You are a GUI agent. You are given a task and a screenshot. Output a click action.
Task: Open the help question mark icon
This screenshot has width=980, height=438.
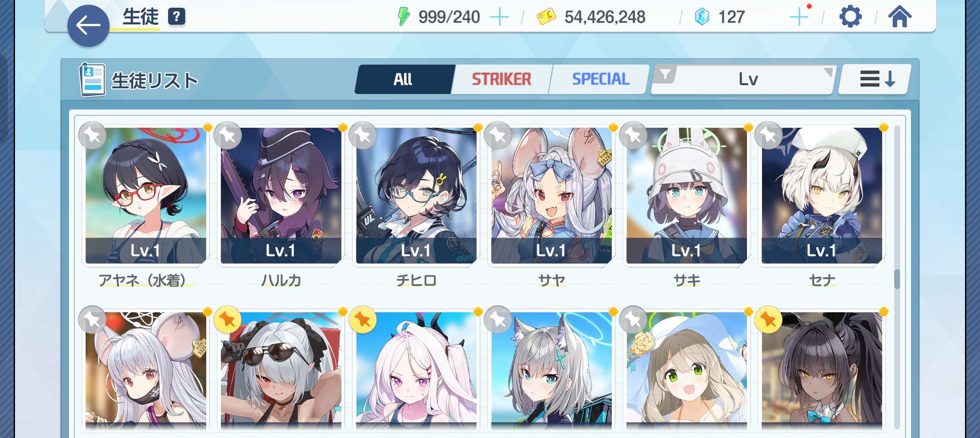pyautogui.click(x=177, y=17)
